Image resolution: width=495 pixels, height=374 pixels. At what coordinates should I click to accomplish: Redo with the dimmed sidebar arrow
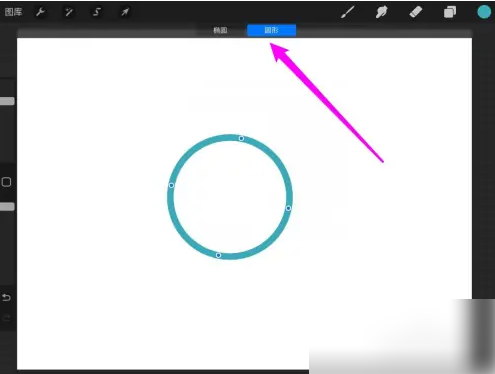pyautogui.click(x=6, y=318)
